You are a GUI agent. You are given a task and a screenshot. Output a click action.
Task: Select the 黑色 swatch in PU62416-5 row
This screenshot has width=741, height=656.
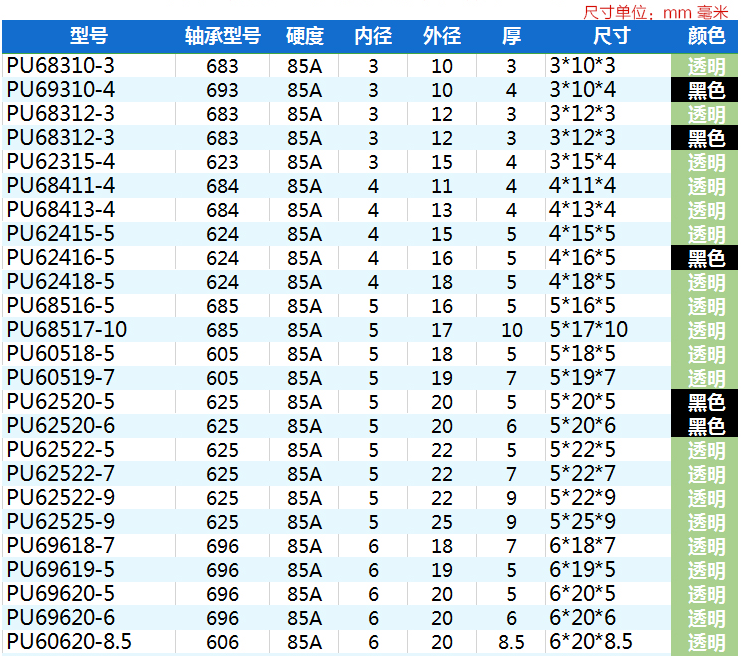point(706,258)
